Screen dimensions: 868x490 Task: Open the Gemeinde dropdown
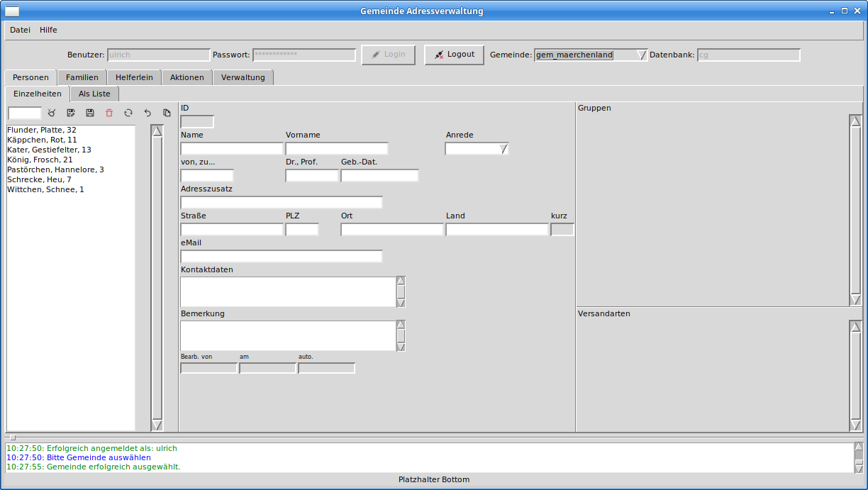click(641, 55)
